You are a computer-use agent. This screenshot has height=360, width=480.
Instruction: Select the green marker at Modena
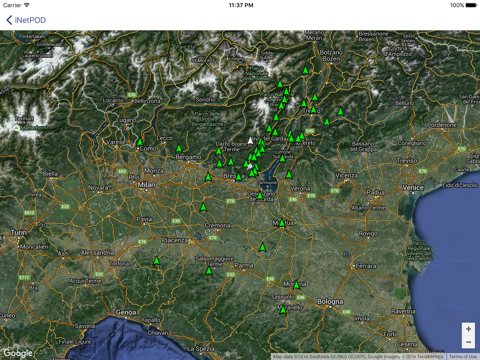click(x=297, y=285)
